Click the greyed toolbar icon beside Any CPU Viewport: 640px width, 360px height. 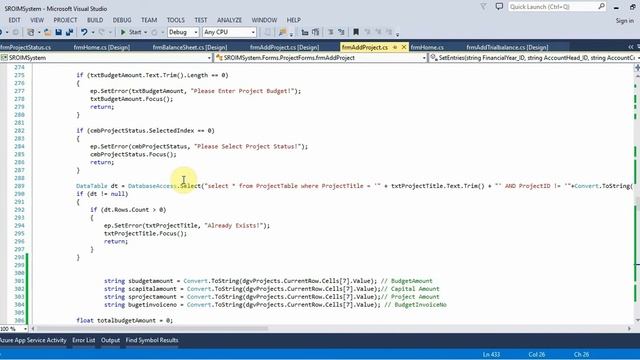point(268,32)
